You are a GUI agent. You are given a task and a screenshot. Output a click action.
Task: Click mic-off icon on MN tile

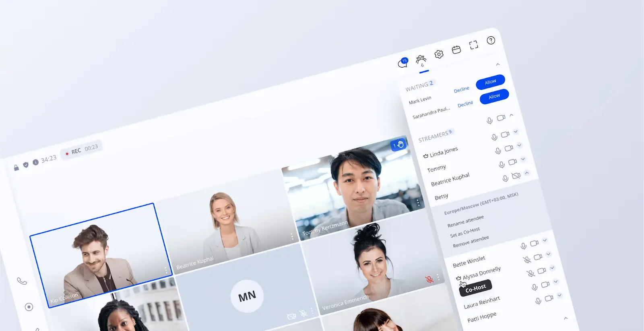[x=303, y=313]
